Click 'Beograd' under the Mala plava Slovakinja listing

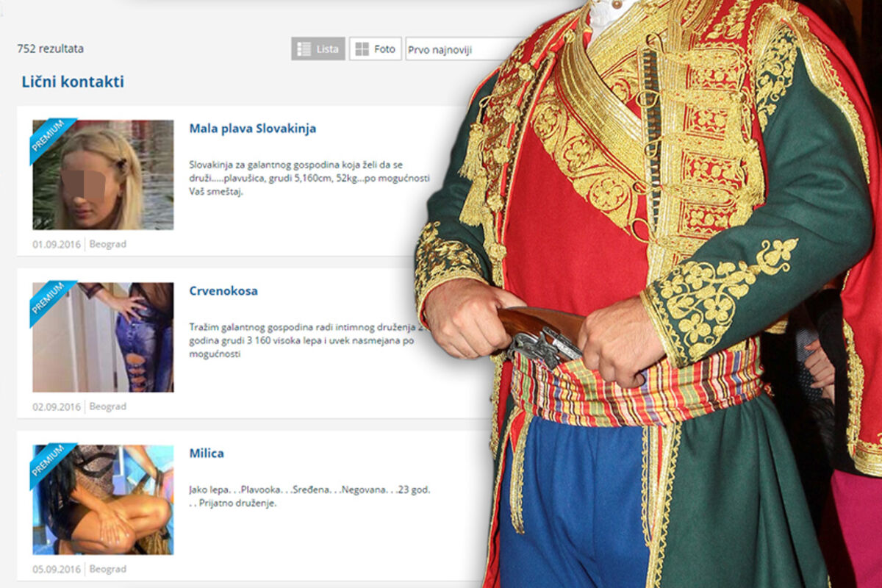107,244
